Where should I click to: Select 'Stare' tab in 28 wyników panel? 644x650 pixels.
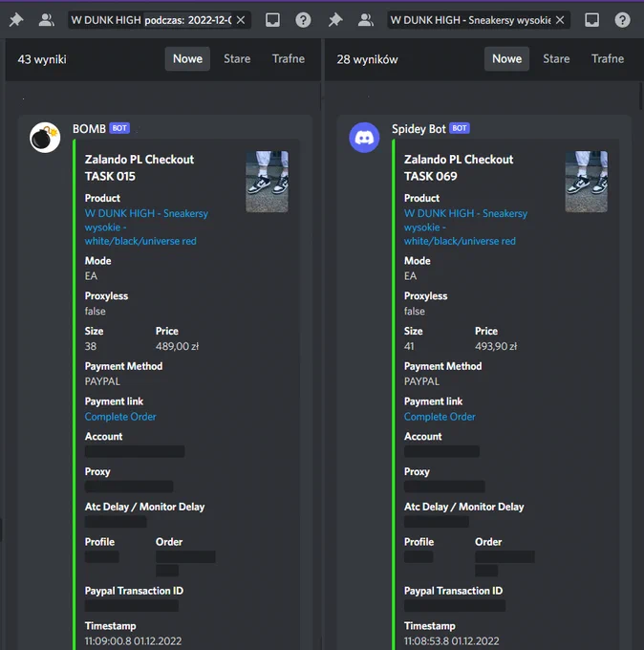(556, 59)
